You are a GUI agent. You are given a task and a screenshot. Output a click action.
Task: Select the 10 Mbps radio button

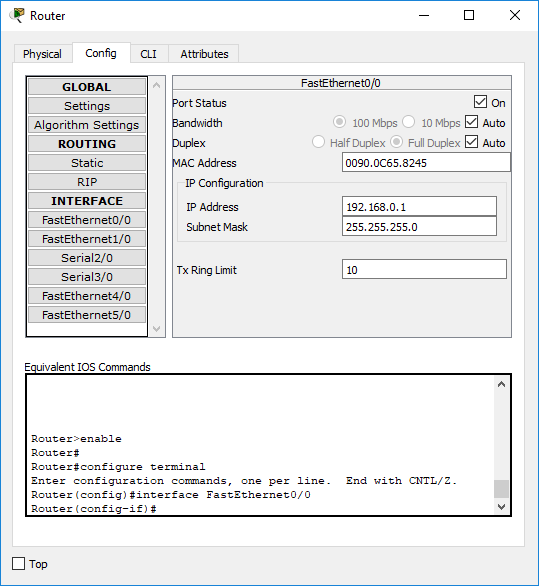[409, 122]
